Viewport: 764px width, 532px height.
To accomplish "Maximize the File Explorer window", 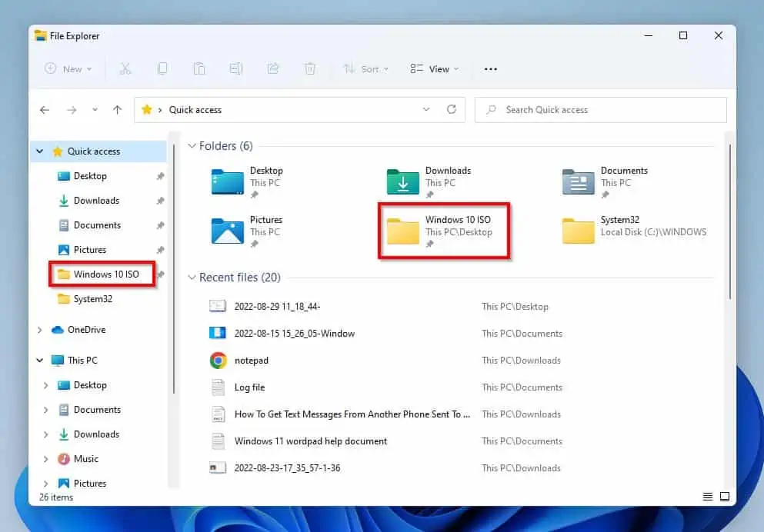I will (x=683, y=35).
